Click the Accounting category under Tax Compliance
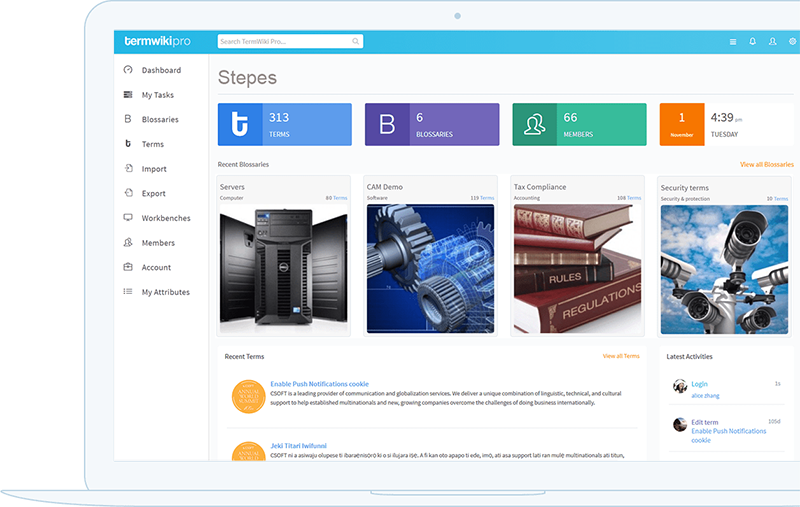The height and width of the screenshot is (507, 800). [x=527, y=198]
